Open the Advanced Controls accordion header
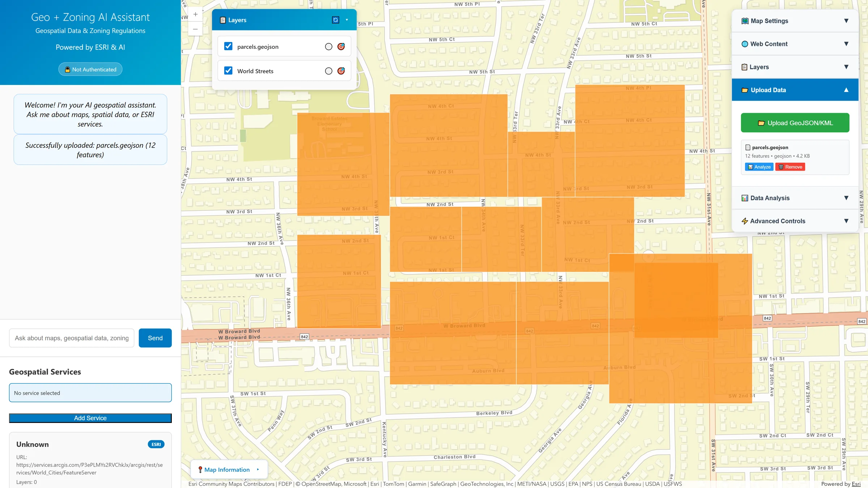The image size is (868, 488). pos(795,221)
